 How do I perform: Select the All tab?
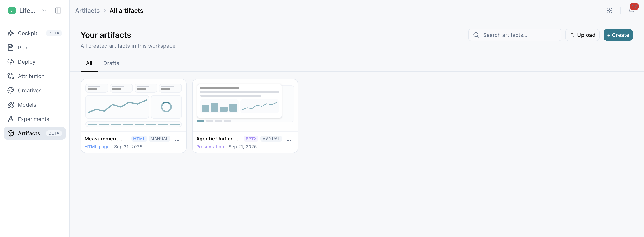[89, 63]
